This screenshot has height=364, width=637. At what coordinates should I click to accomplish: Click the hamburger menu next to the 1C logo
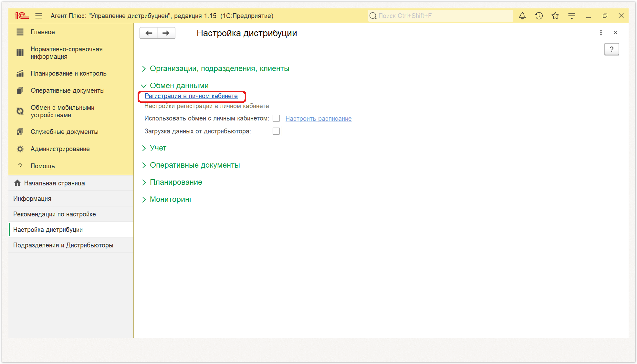(39, 16)
